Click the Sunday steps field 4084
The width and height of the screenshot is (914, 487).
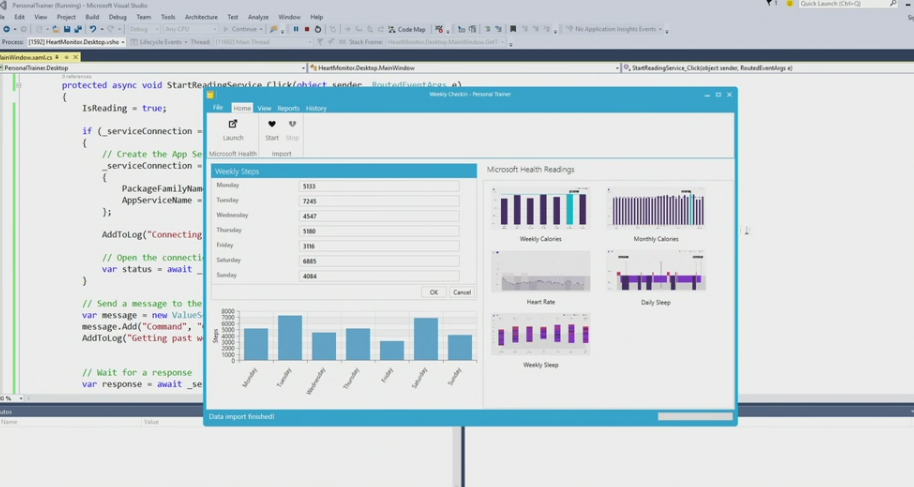[x=379, y=276]
